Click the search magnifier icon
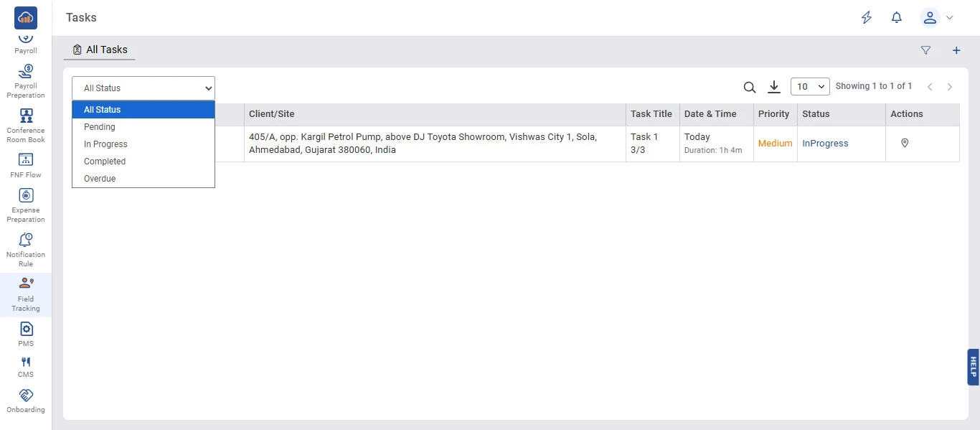 [x=750, y=88]
